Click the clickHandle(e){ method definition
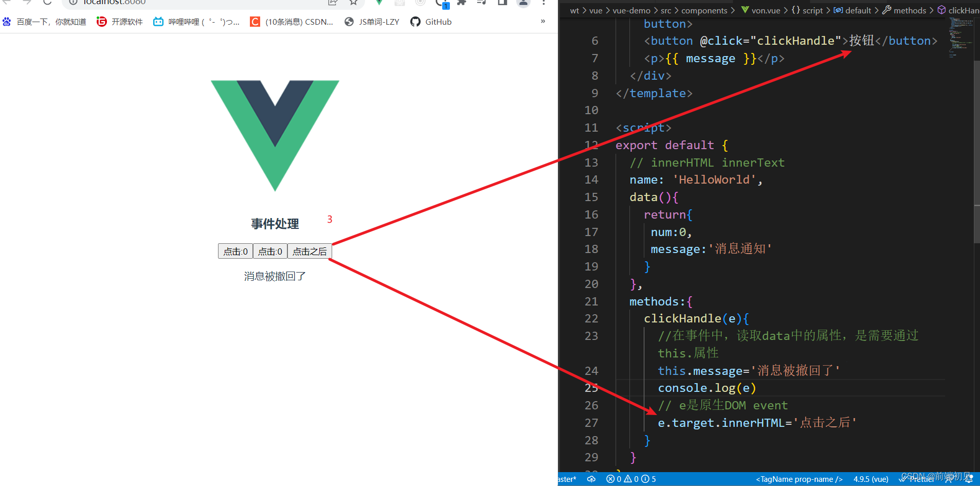This screenshot has height=486, width=980. coord(697,318)
